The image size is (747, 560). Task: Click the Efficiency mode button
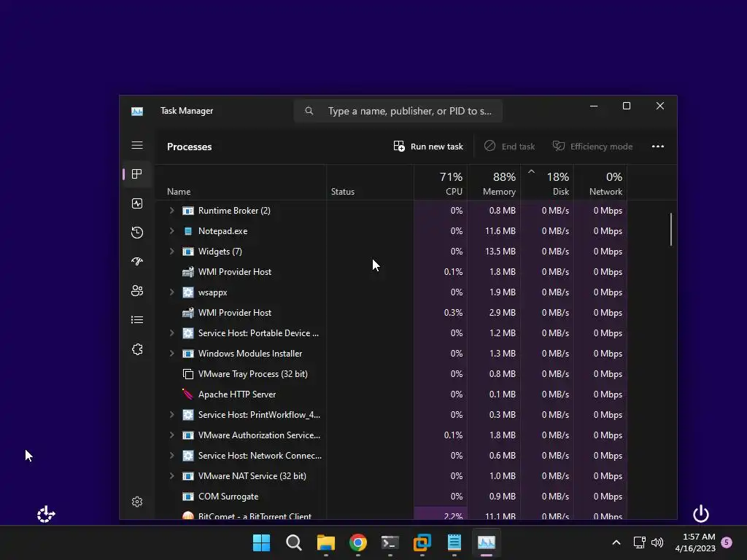592,146
